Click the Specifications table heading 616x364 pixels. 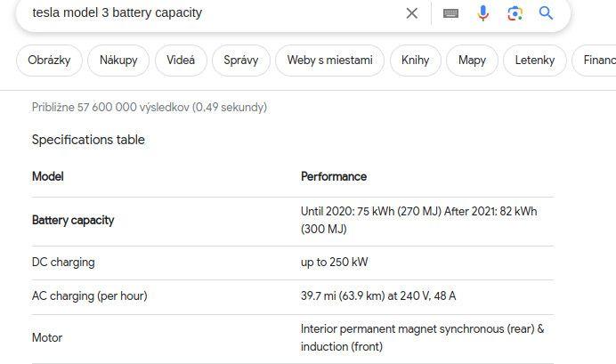88,140
